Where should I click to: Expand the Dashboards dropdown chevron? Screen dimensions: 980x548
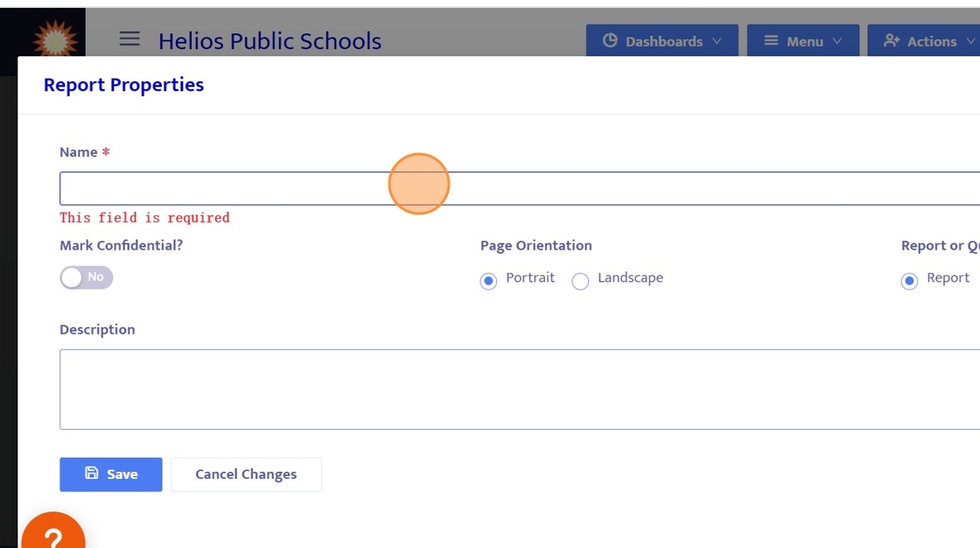[717, 41]
